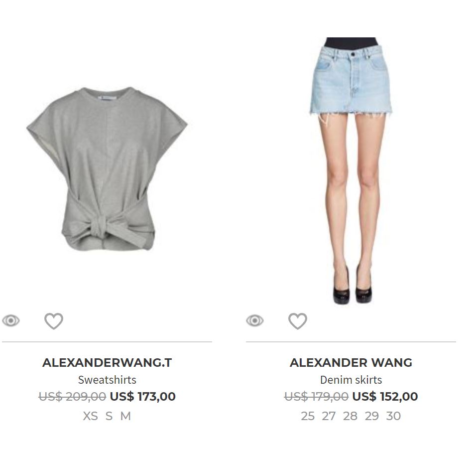Select size 29 for the denim skirt
Image resolution: width=476 pixels, height=453 pixels.
click(x=372, y=416)
